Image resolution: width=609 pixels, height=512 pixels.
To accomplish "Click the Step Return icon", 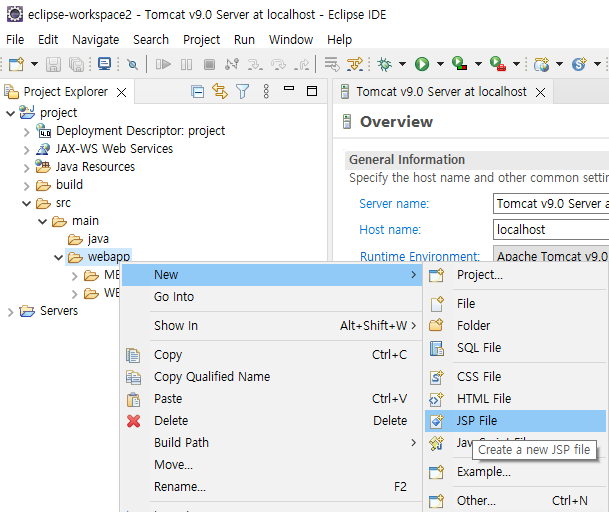I will (x=302, y=64).
